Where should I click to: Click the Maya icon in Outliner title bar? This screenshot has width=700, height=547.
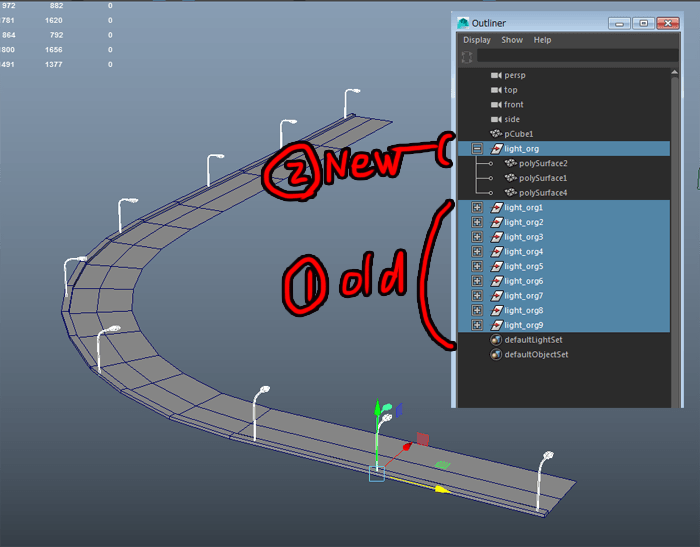(463, 23)
